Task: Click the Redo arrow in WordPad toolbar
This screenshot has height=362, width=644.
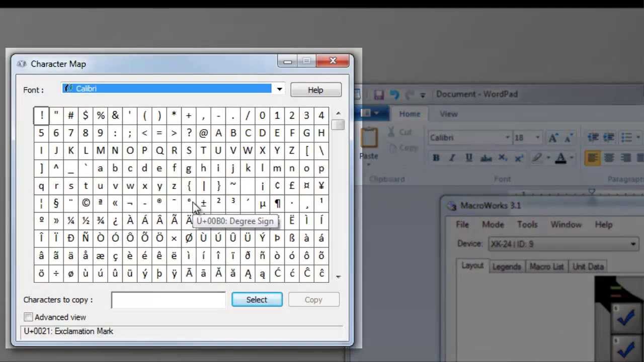Action: click(410, 94)
